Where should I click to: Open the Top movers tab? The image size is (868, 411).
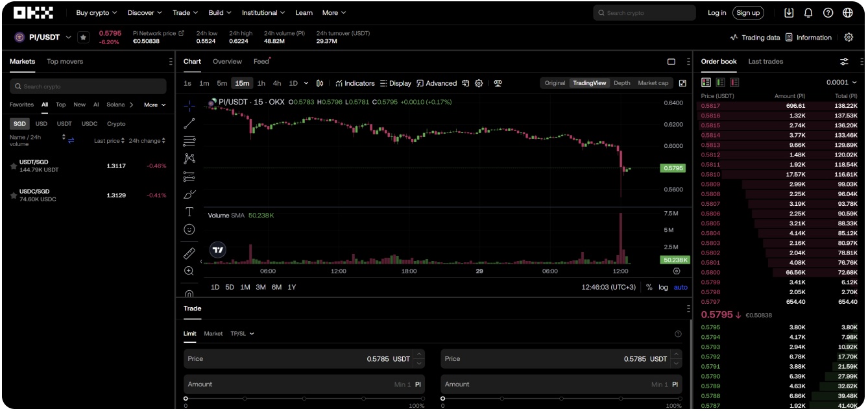[x=65, y=62]
